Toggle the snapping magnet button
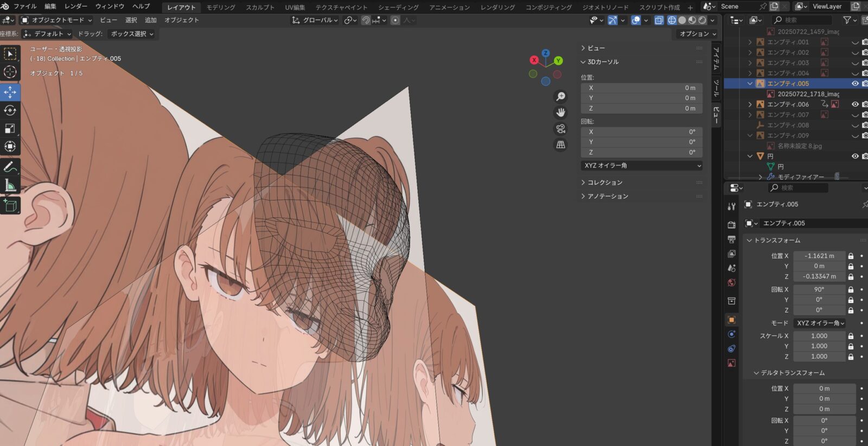 (x=366, y=20)
